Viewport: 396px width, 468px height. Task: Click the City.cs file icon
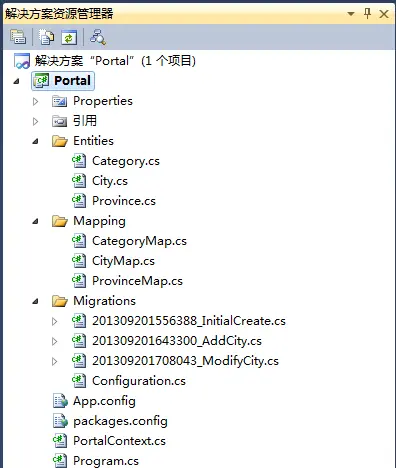point(79,181)
